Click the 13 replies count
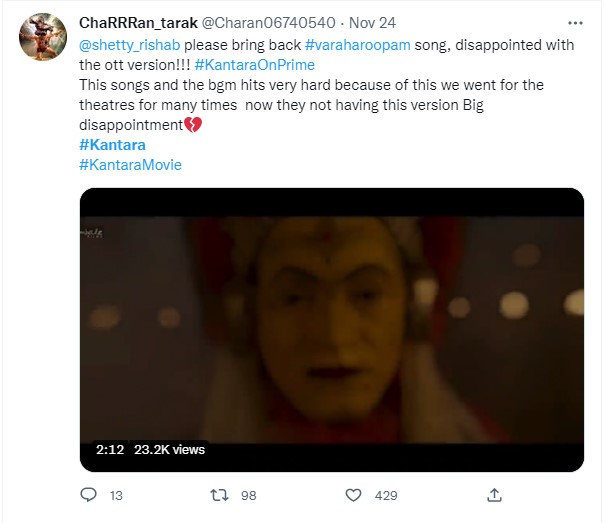 click(x=117, y=495)
